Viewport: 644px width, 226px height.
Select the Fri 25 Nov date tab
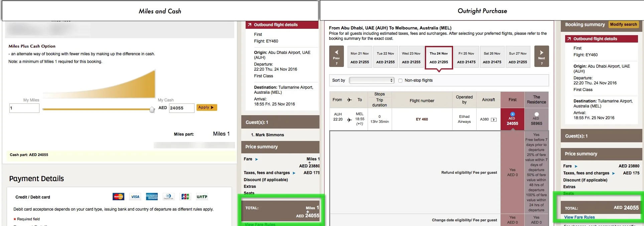(466, 57)
